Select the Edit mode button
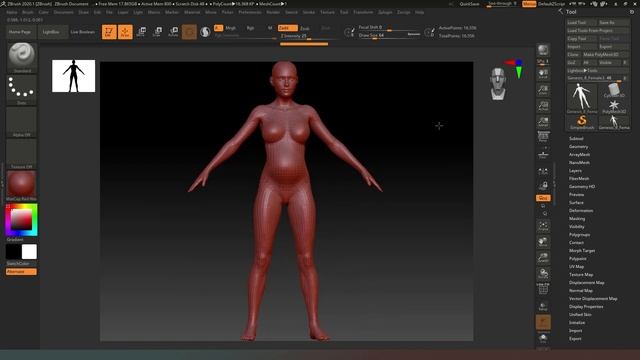Screen dimensions: 640x360 109,32
